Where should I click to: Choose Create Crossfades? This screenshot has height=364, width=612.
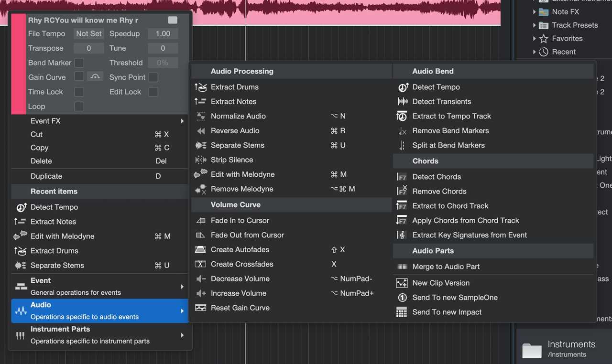point(242,264)
